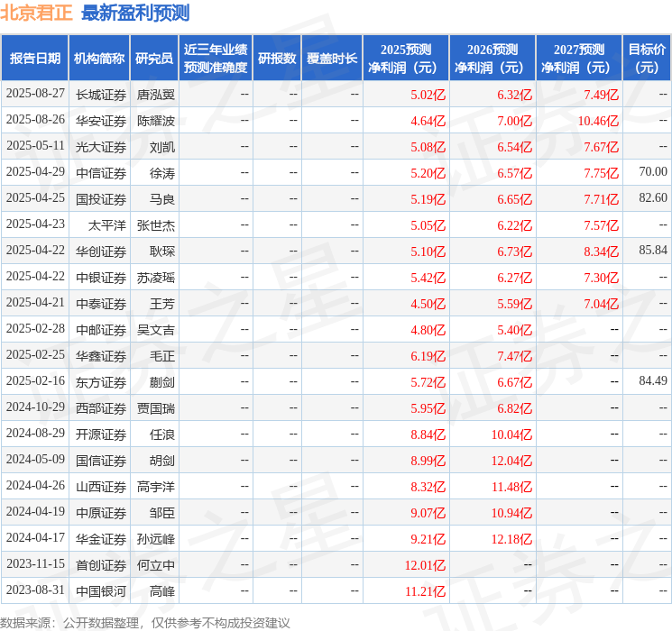Click the 目标价 column header

[x=647, y=59]
